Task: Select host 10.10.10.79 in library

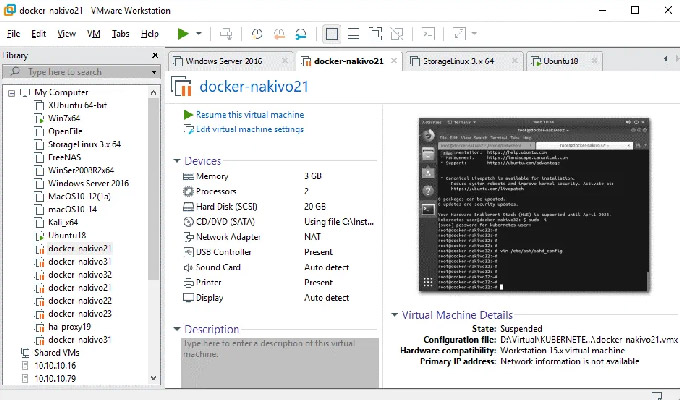Action: (x=55, y=379)
